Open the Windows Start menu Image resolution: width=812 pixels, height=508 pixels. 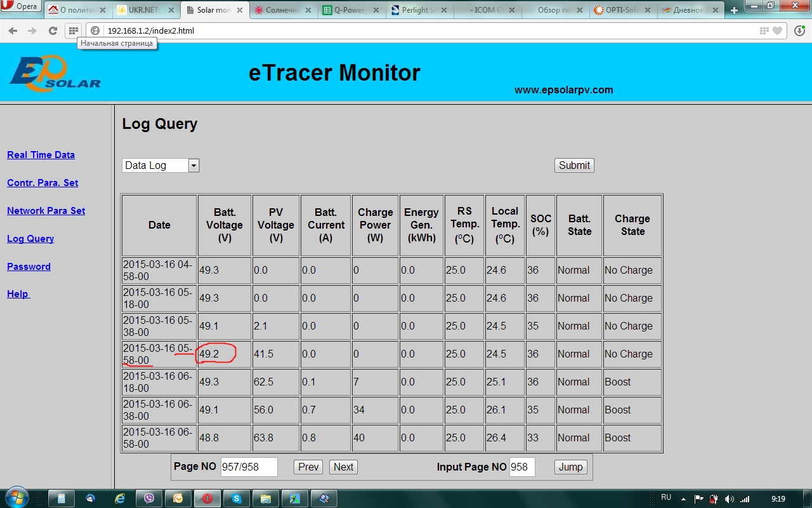16,497
